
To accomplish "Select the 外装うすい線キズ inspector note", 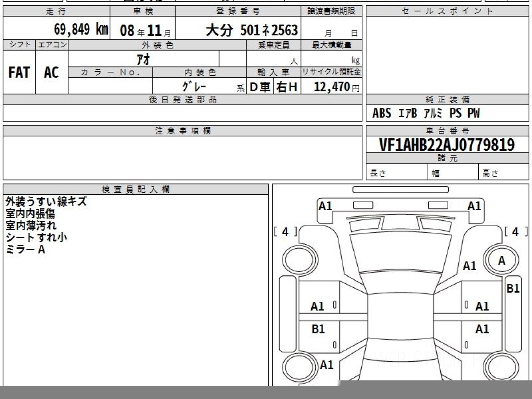I will point(46,202).
